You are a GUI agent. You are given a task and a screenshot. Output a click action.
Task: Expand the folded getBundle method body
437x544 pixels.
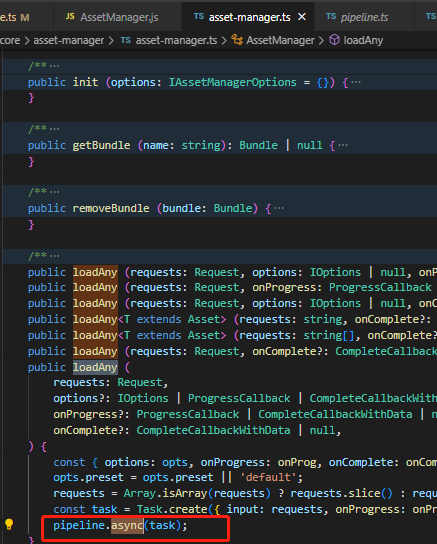click(343, 145)
